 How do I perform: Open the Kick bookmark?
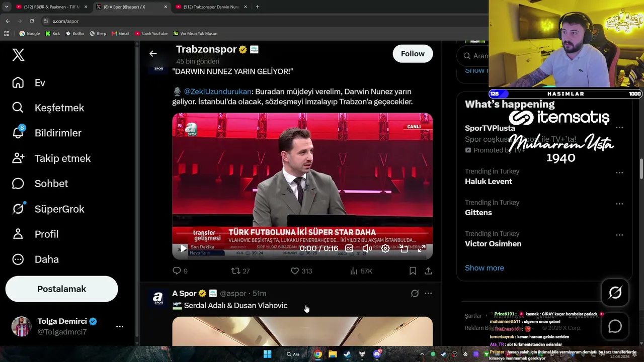[x=52, y=34]
